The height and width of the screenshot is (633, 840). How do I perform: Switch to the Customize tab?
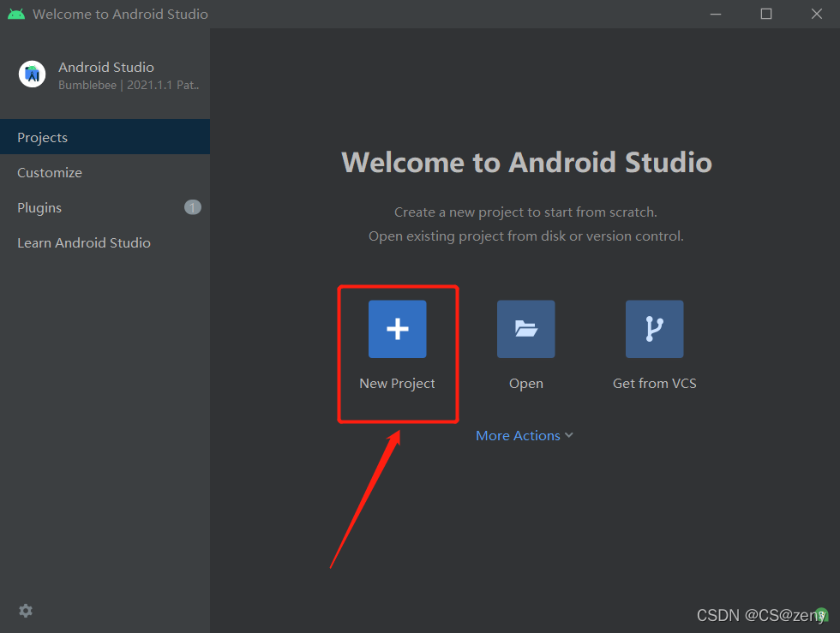[105, 172]
